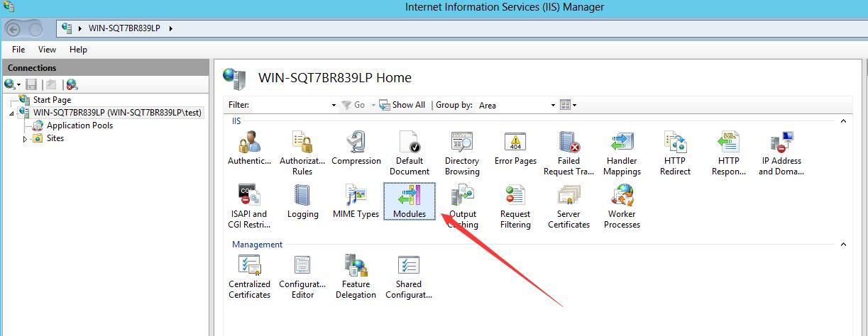Image resolution: width=868 pixels, height=336 pixels.
Task: Open Failed Request Tracing feature
Action: pyautogui.click(x=568, y=153)
